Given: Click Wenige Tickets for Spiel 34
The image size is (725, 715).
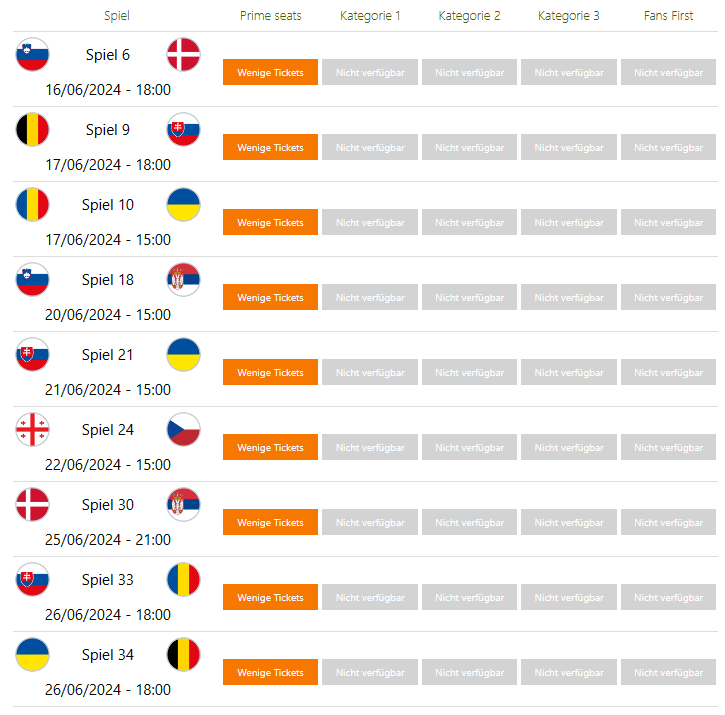Looking at the screenshot, I should click(x=270, y=672).
